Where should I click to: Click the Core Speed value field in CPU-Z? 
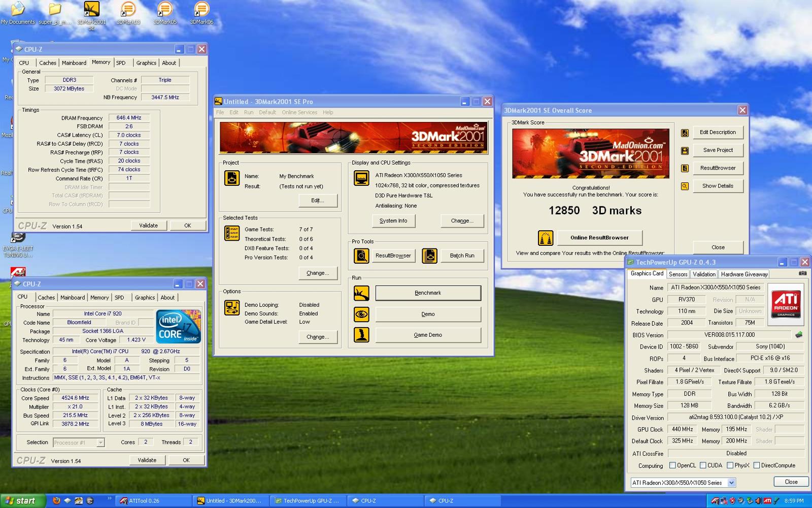pyautogui.click(x=75, y=398)
